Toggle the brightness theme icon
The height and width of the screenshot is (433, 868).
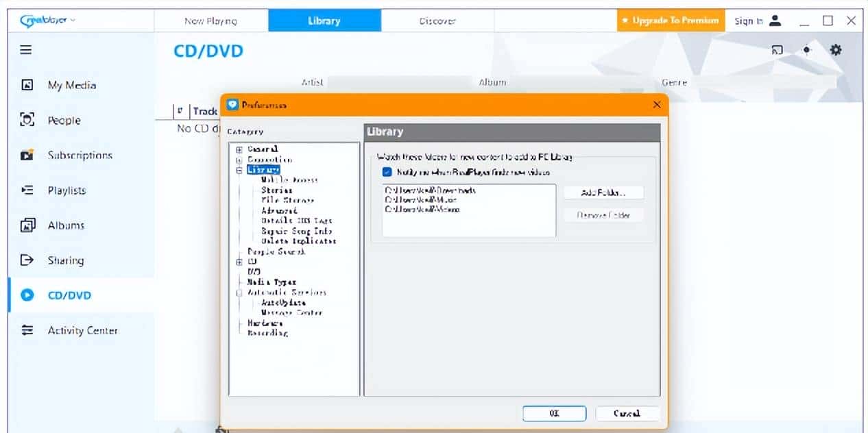pos(806,50)
